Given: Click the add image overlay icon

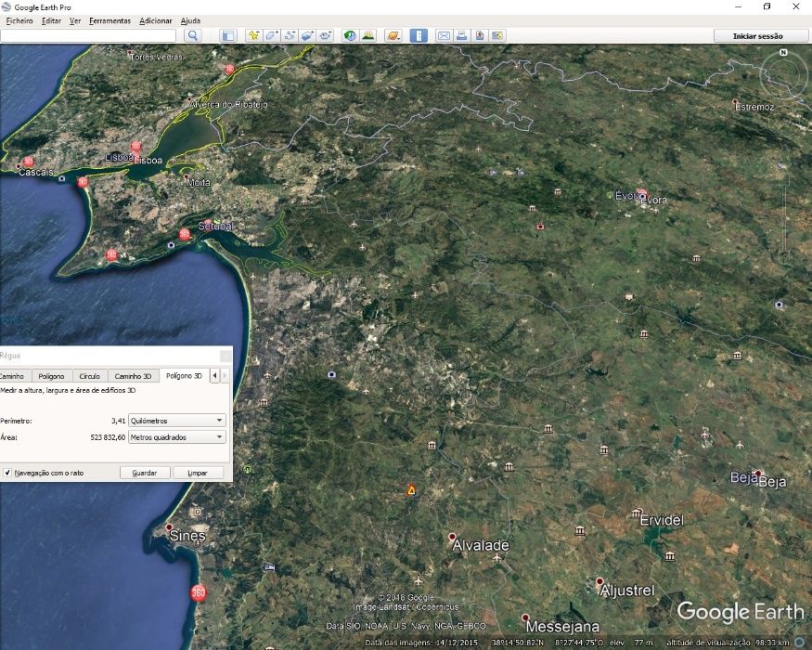Looking at the screenshot, I should point(307,35).
